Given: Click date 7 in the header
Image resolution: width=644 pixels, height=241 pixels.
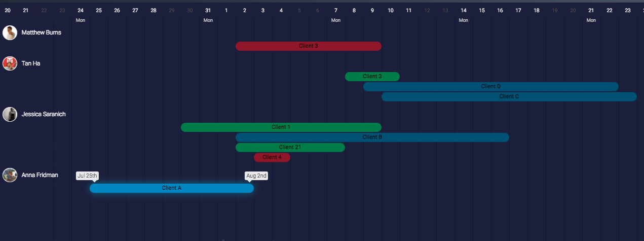Looking at the screenshot, I should (x=336, y=10).
